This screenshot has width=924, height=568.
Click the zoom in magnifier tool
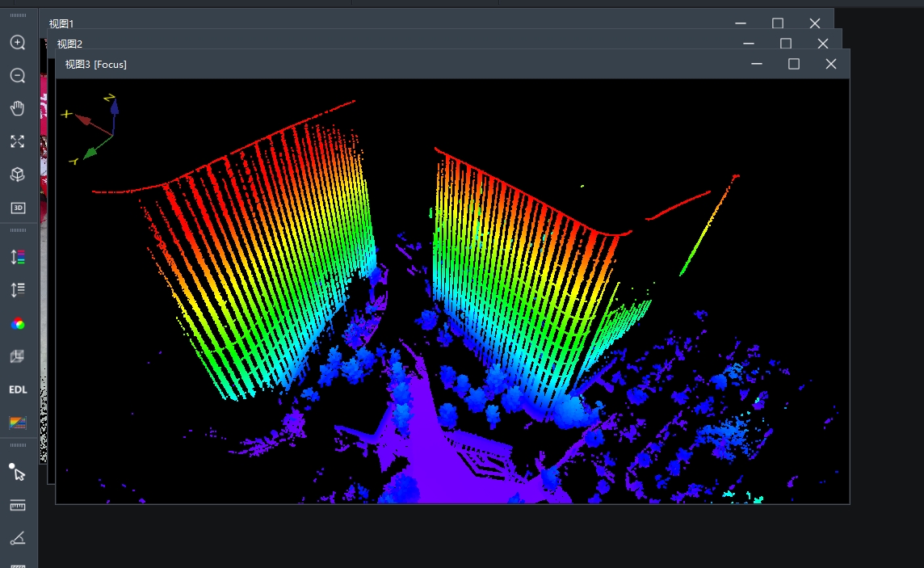(x=18, y=43)
